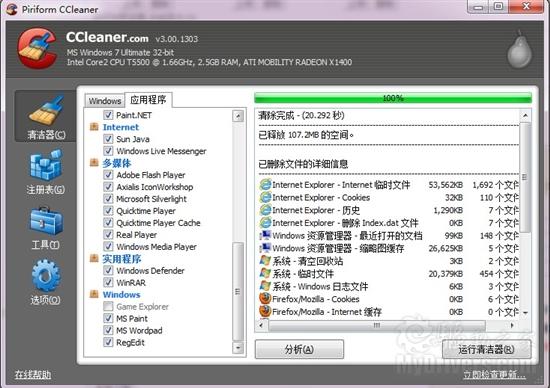Viewport: 550px width, 388px height.
Task: Toggle Axialis IconWorkshop checkbox
Action: click(108, 187)
